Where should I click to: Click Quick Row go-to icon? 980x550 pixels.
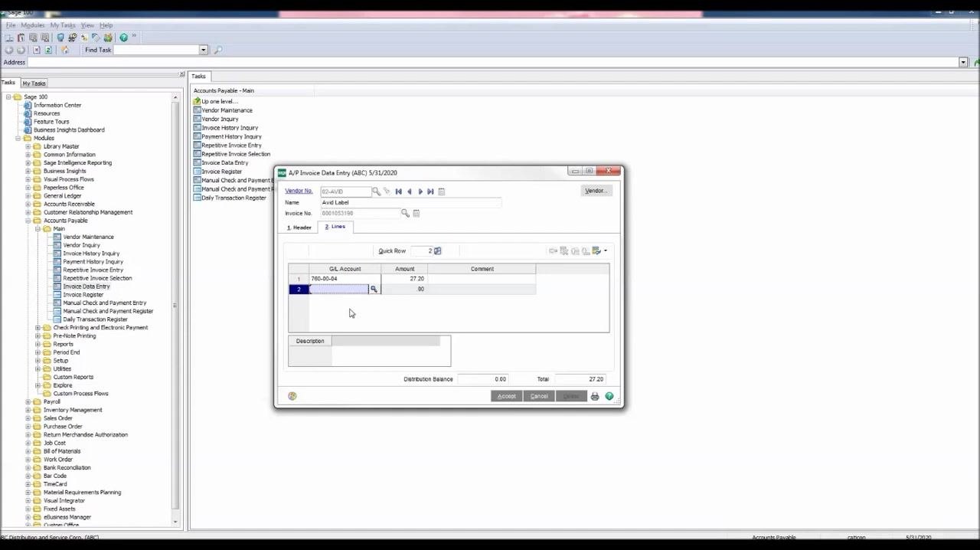[x=437, y=251]
